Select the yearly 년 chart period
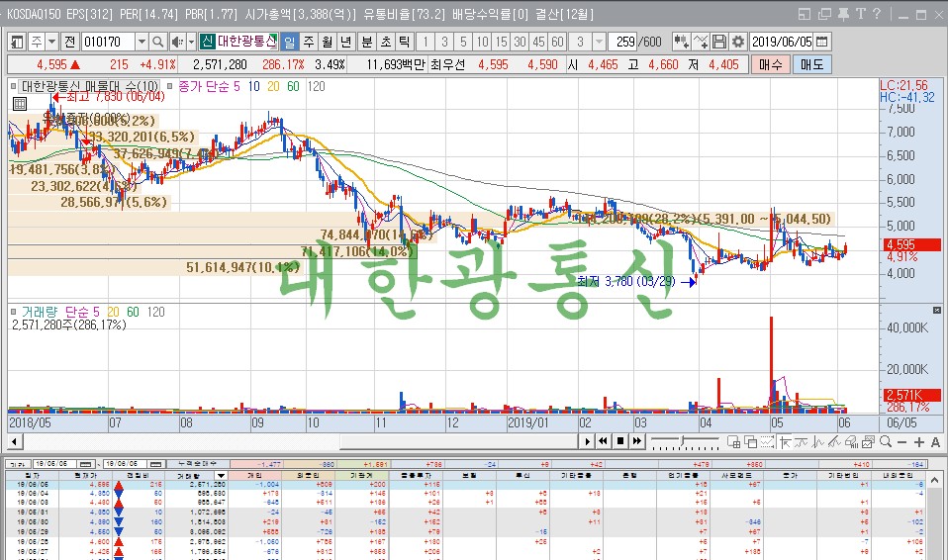 [345, 42]
